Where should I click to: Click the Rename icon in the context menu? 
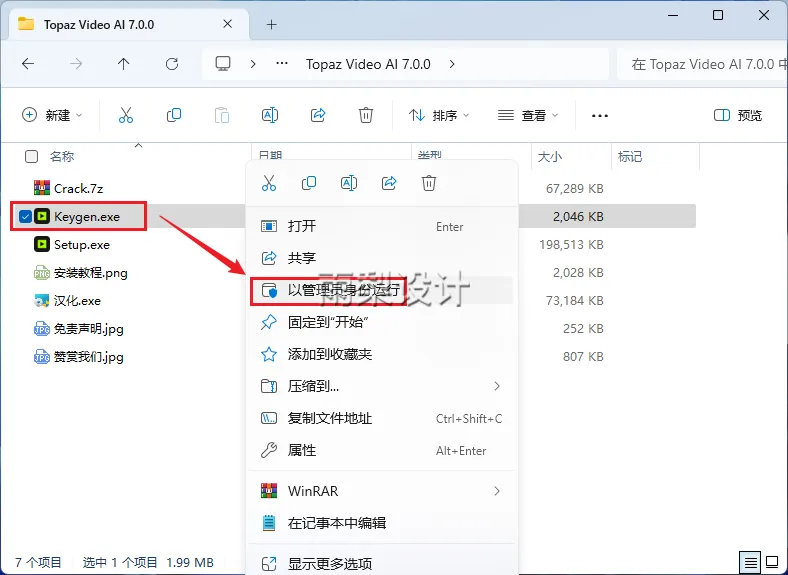349,183
